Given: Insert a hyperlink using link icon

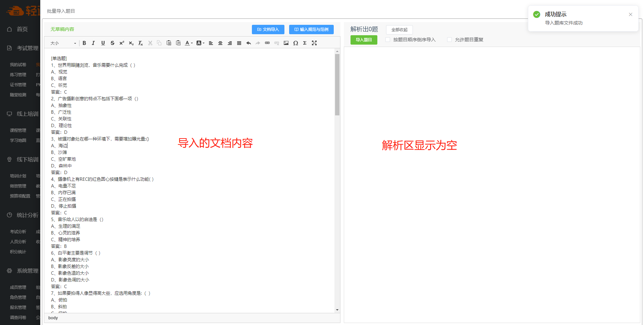Looking at the screenshot, I should coord(267,43).
